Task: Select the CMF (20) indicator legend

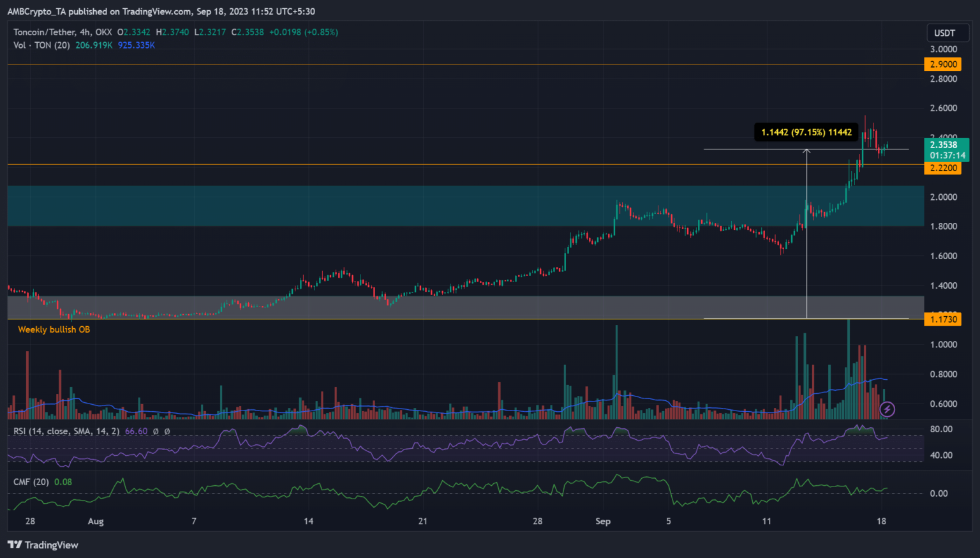Action: (x=31, y=482)
